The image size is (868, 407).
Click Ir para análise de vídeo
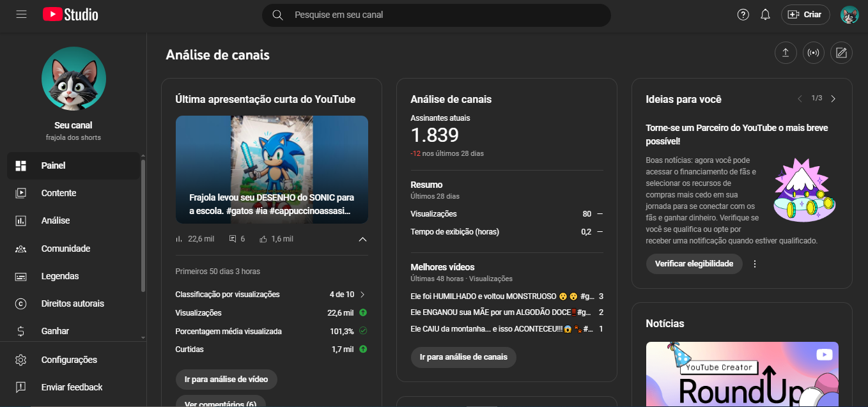coord(226,380)
